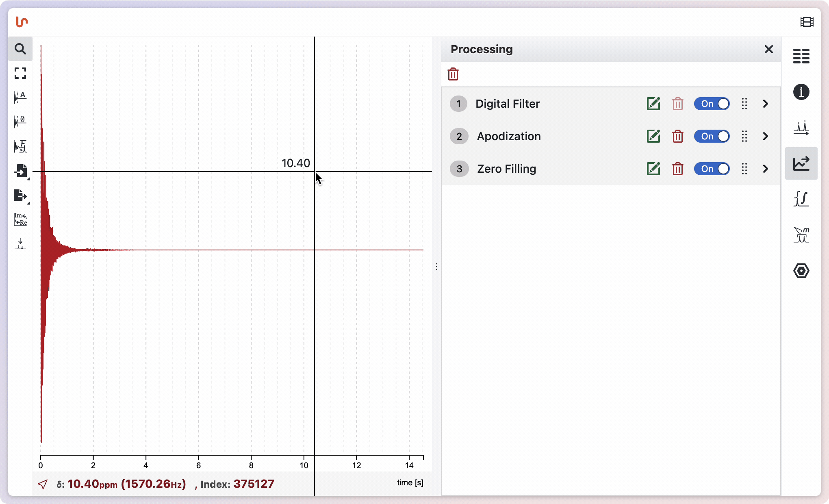This screenshot has height=504, width=829.
Task: Turn off the Digital Filter switch
Action: pos(712,104)
